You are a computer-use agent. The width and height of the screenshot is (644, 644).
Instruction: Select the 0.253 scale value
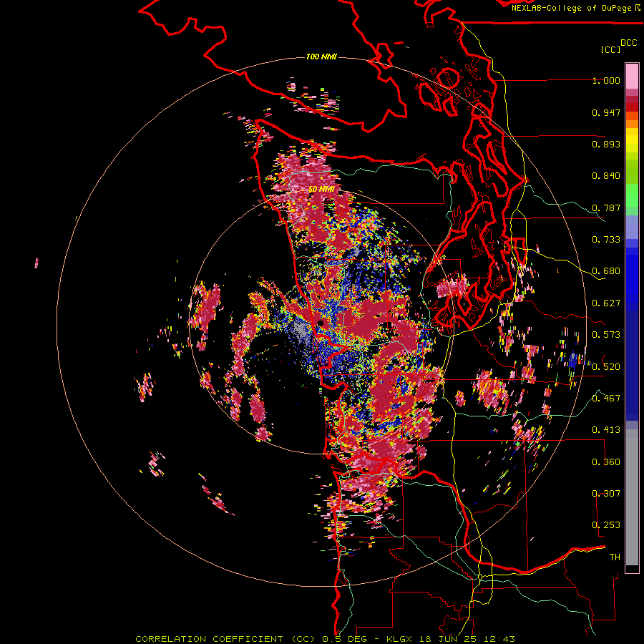pos(606,525)
